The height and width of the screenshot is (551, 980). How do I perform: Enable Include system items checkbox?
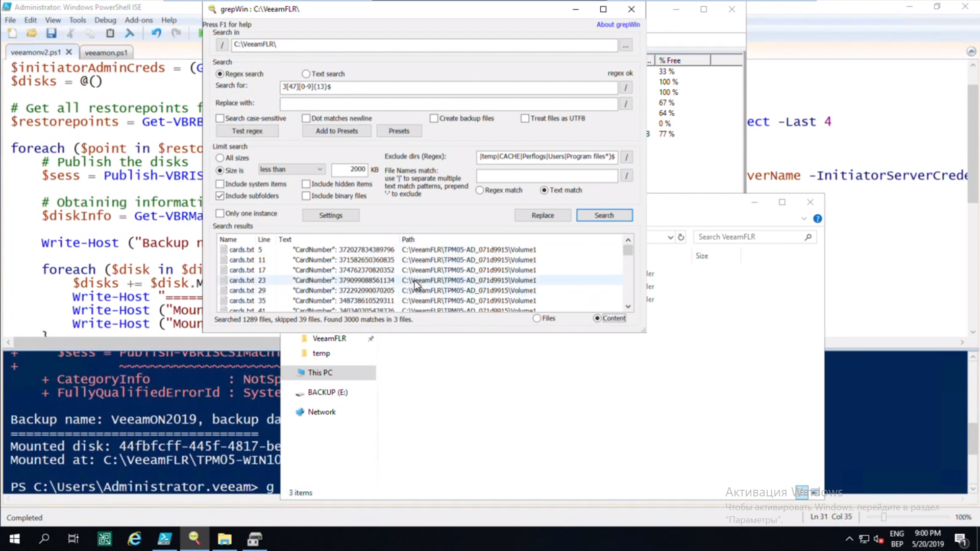click(x=220, y=184)
